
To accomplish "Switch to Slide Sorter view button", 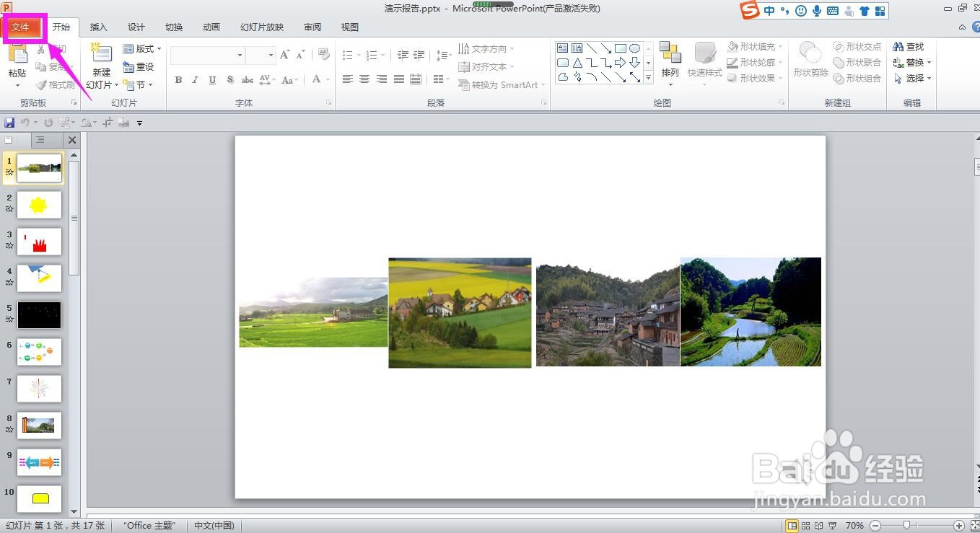I will pos(806,526).
